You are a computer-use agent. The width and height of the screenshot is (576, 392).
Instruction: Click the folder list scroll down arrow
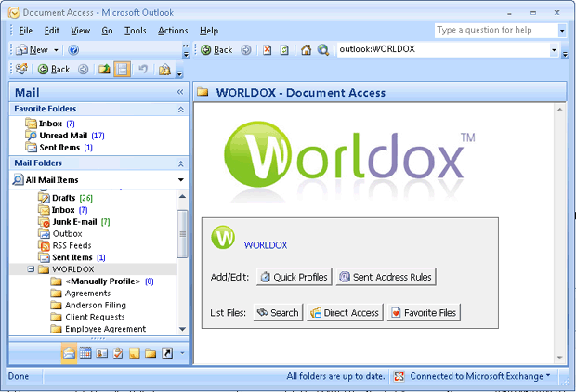tap(182, 329)
